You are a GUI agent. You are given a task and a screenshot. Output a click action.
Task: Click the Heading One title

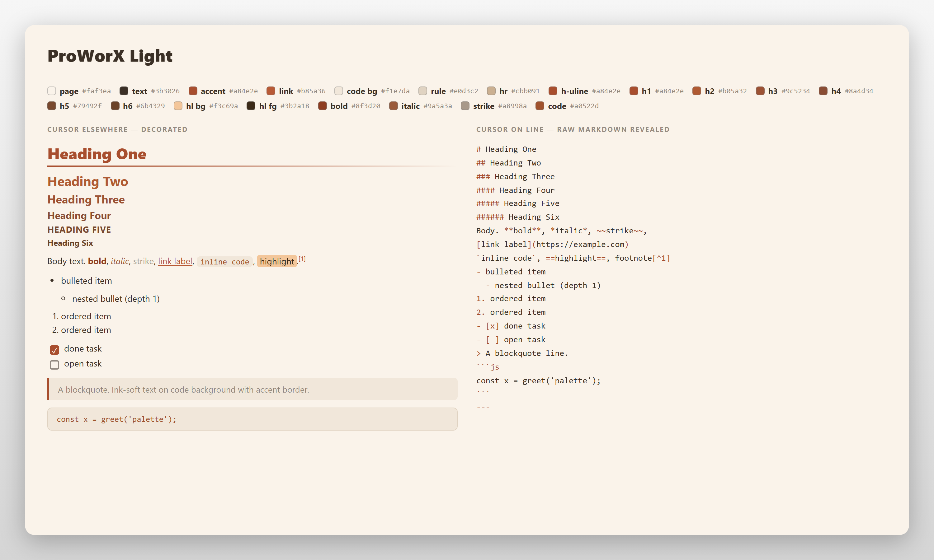(x=97, y=154)
